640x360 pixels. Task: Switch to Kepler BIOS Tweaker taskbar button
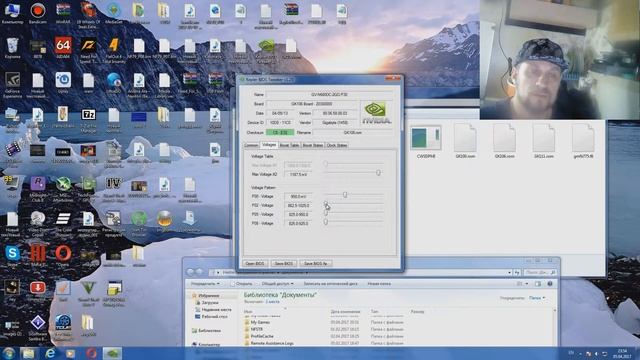pyautogui.click(x=112, y=353)
